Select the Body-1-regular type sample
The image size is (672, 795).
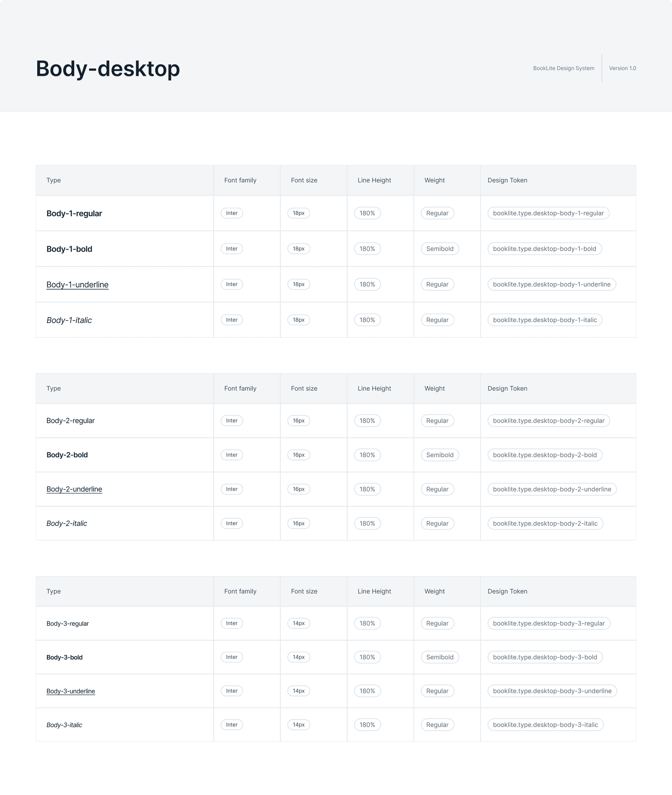74,214
